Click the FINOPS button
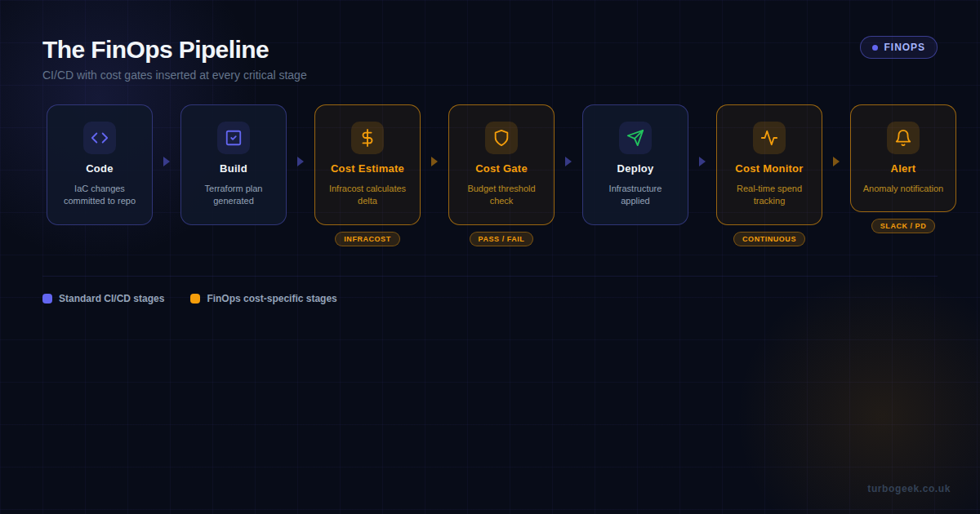Image resolution: width=980 pixels, height=514 pixels. [x=898, y=47]
